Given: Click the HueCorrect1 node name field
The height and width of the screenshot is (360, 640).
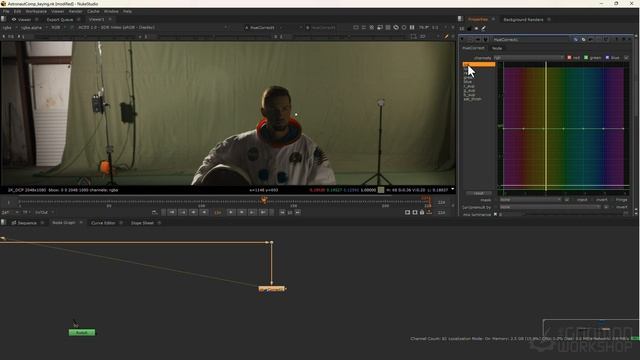Looking at the screenshot, I should (x=531, y=40).
